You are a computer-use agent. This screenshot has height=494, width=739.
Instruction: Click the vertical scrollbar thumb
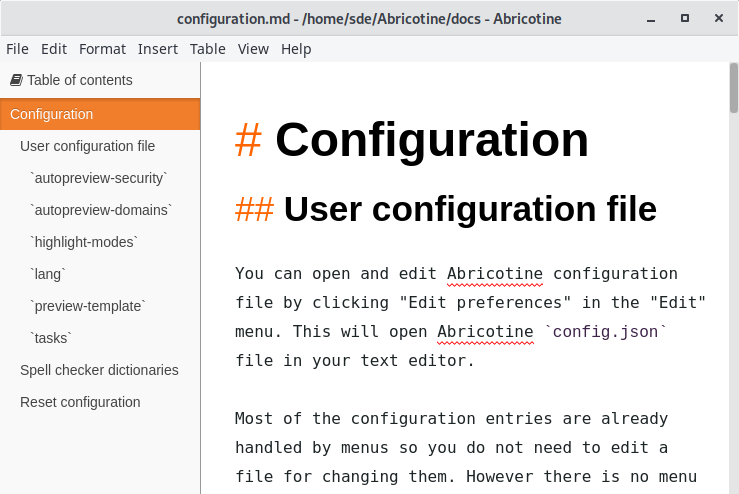(x=734, y=88)
